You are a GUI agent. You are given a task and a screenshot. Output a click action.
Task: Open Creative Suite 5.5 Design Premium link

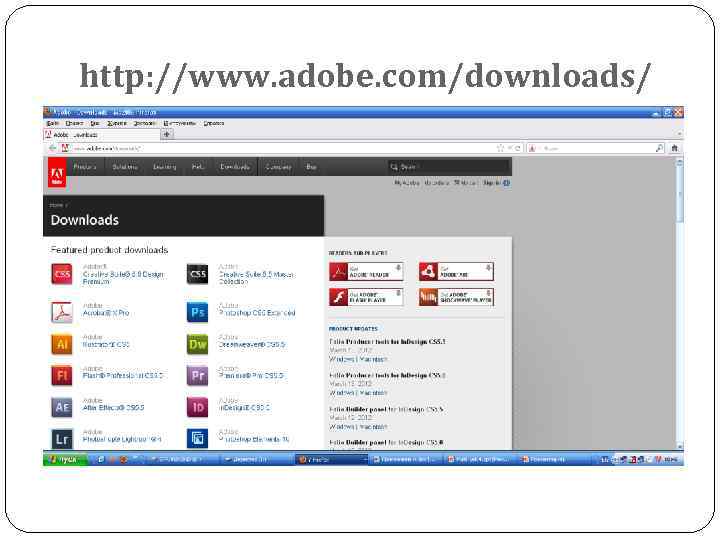pyautogui.click(x=123, y=277)
